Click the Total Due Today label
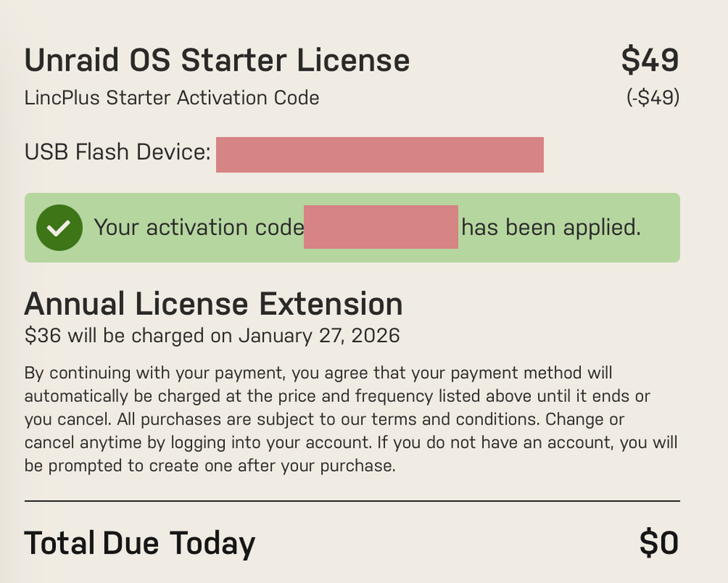Image resolution: width=728 pixels, height=583 pixels. [140, 543]
